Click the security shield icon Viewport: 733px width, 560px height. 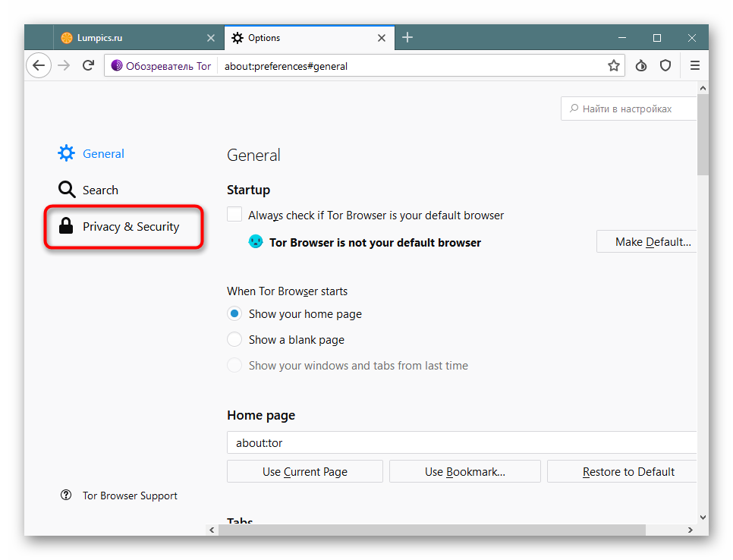point(665,66)
